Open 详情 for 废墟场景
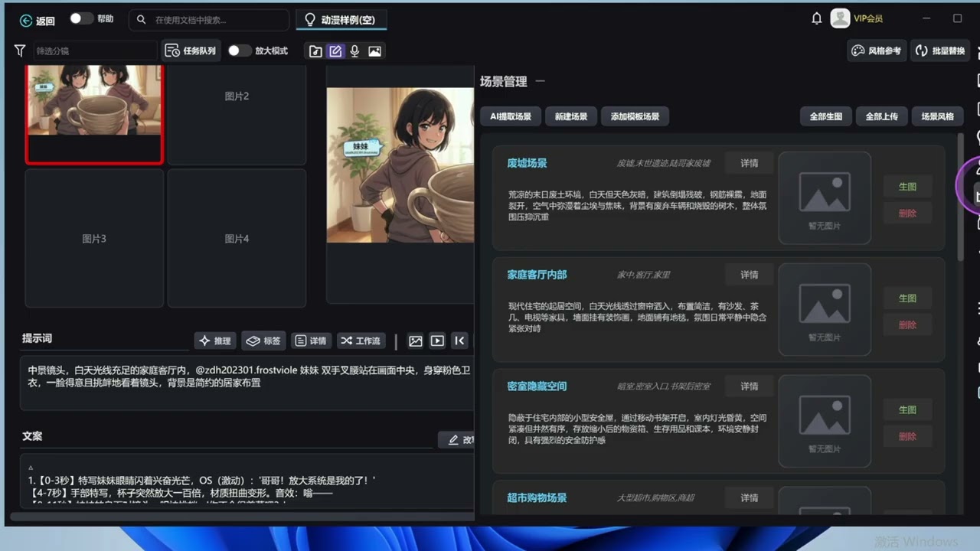Image resolution: width=980 pixels, height=551 pixels. click(749, 163)
